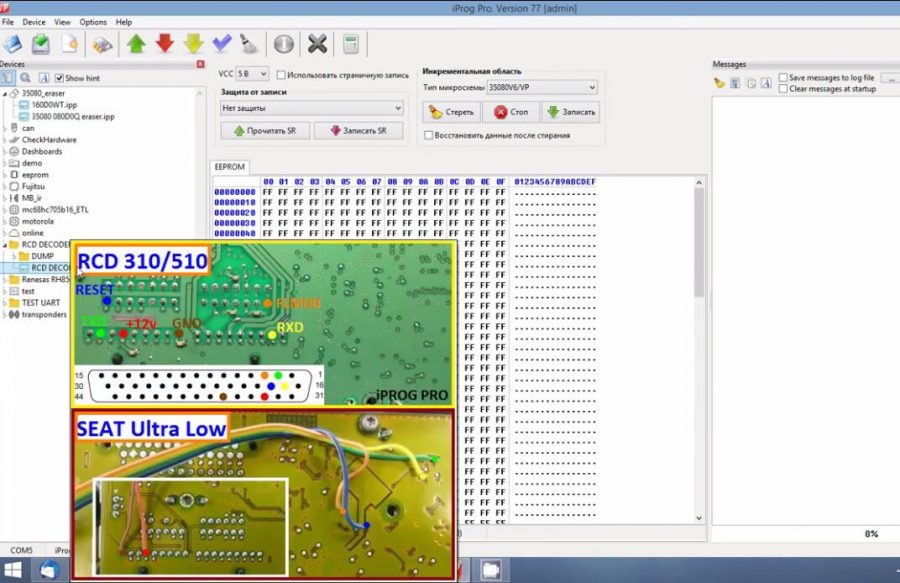Click the Стереть button
Image resolution: width=900 pixels, height=583 pixels.
452,112
